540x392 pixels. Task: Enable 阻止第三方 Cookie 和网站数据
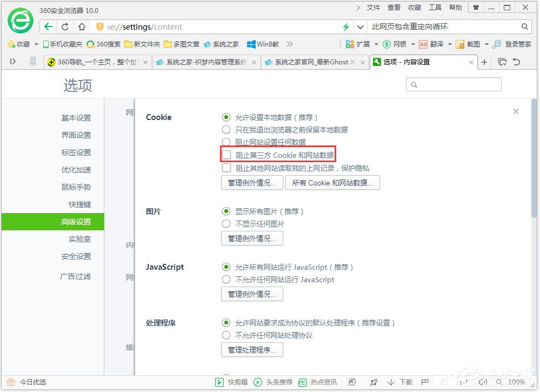click(x=226, y=154)
